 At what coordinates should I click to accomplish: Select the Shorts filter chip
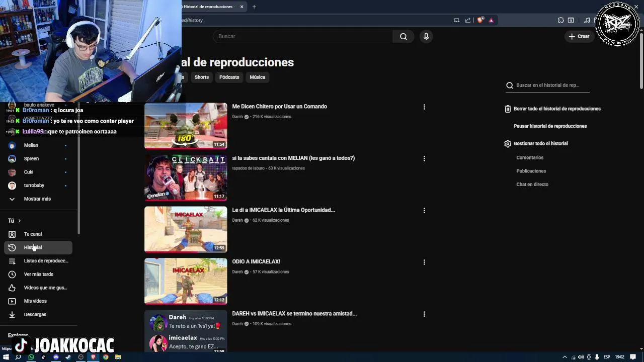click(202, 77)
